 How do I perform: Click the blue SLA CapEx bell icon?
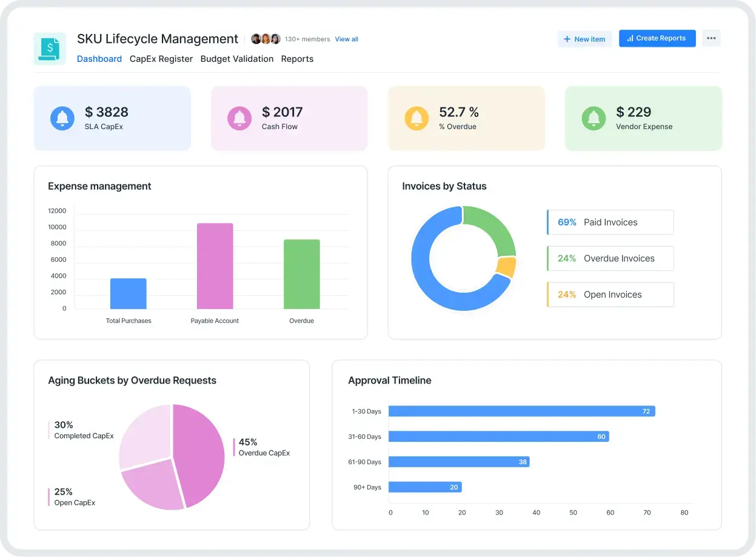tap(62, 118)
